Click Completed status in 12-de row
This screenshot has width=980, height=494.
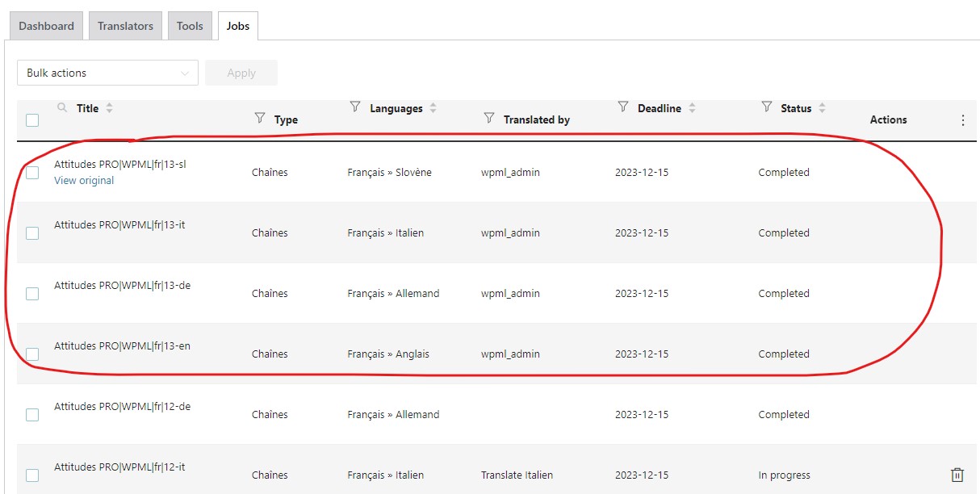pos(784,415)
